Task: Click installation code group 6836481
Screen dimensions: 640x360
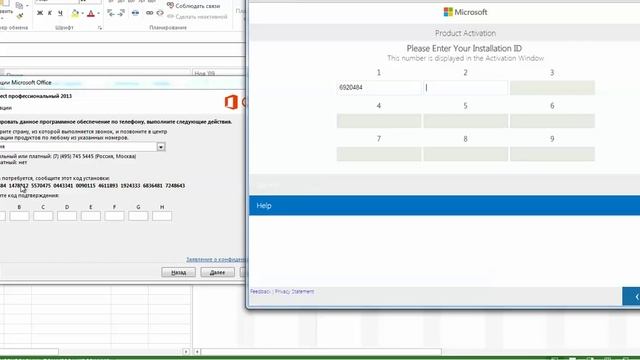Action: (x=153, y=186)
